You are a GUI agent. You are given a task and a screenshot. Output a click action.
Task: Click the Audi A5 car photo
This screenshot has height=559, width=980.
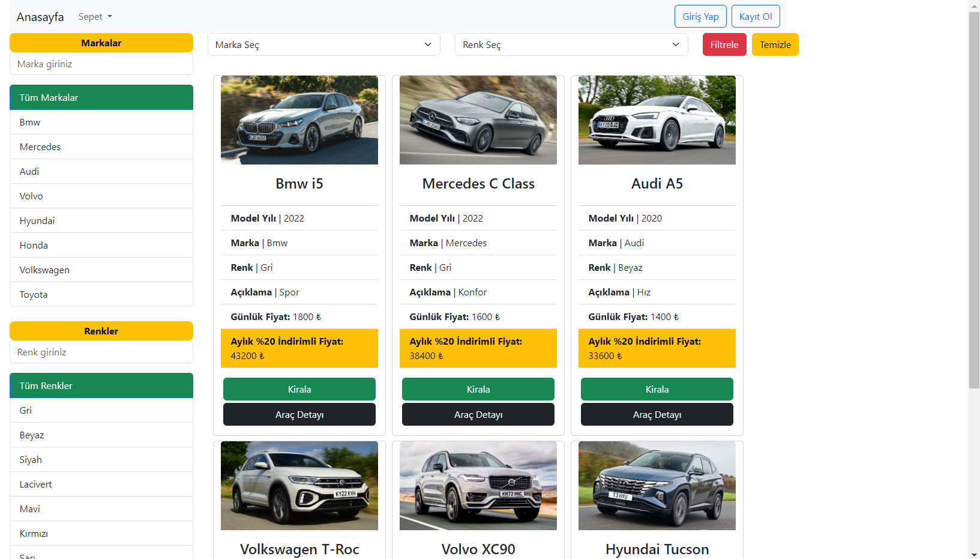[x=657, y=120]
